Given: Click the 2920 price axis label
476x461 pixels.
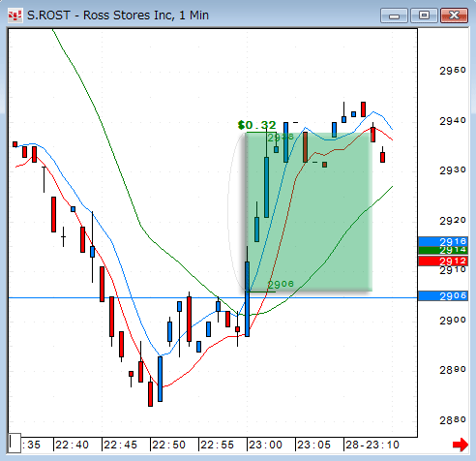Looking at the screenshot, I should [x=453, y=221].
